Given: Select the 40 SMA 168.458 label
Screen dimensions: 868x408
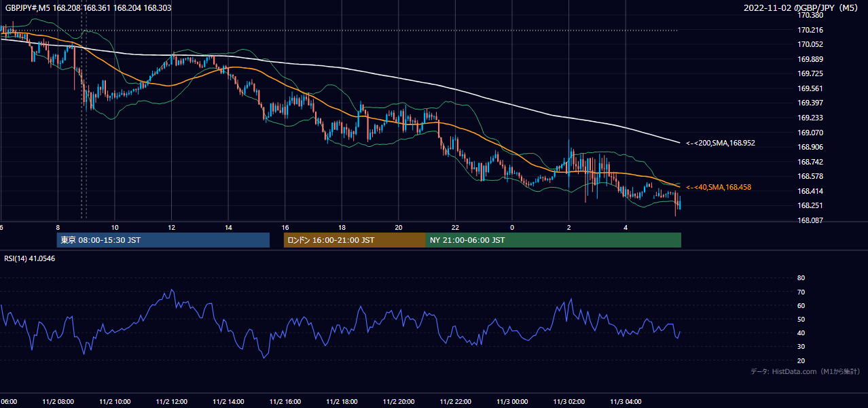Looking at the screenshot, I should (x=719, y=187).
